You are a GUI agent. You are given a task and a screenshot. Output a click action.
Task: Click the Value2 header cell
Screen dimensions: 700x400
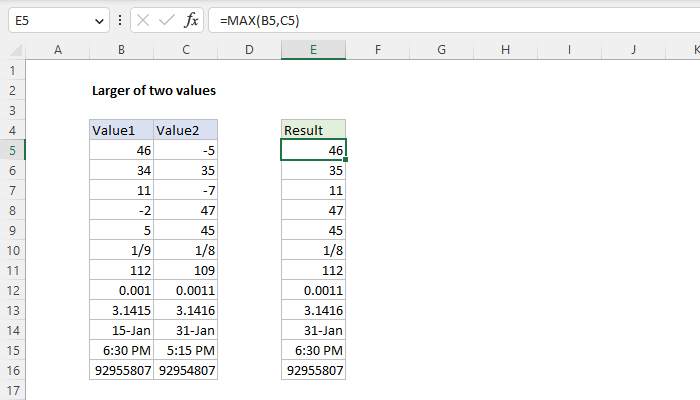(186, 130)
